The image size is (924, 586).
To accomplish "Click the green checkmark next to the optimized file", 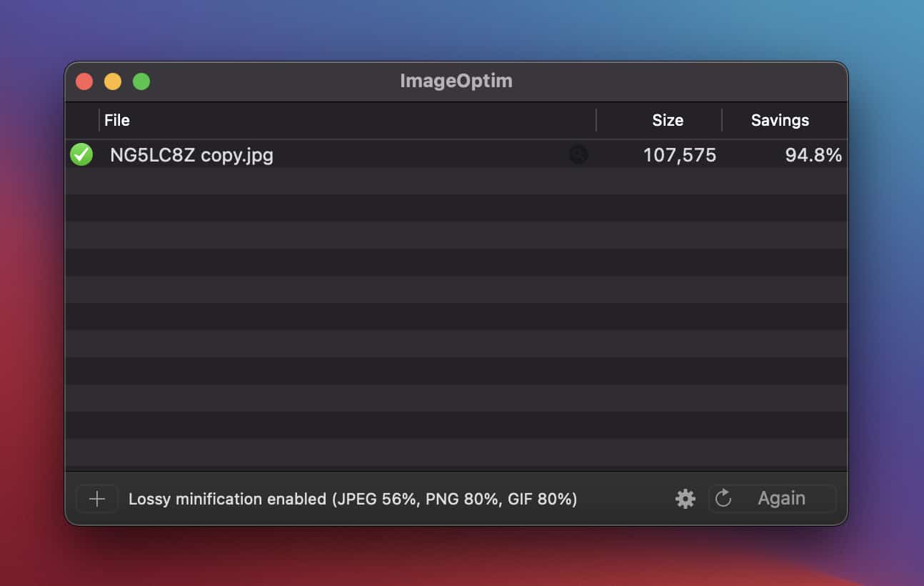I will [x=81, y=154].
